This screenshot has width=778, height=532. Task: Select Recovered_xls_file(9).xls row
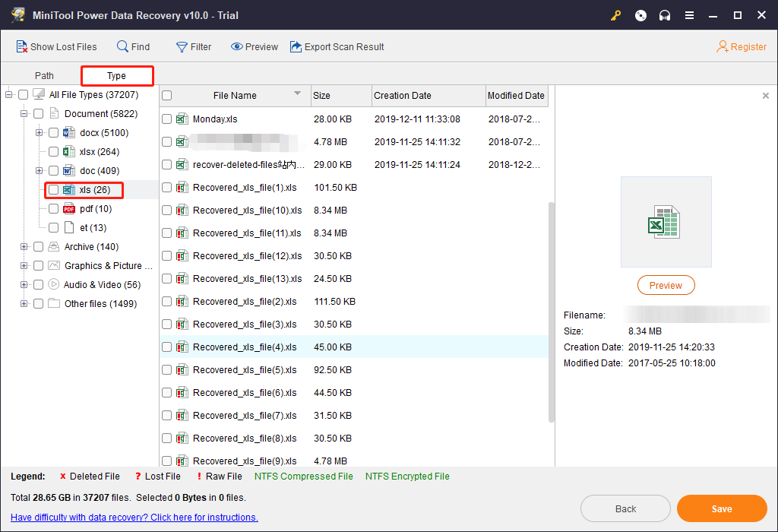click(x=354, y=461)
